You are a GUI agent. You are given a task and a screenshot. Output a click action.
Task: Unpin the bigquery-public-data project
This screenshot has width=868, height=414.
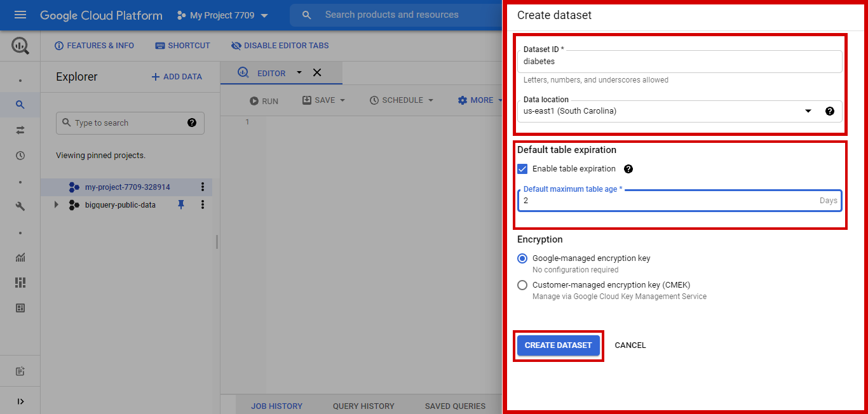pyautogui.click(x=181, y=204)
